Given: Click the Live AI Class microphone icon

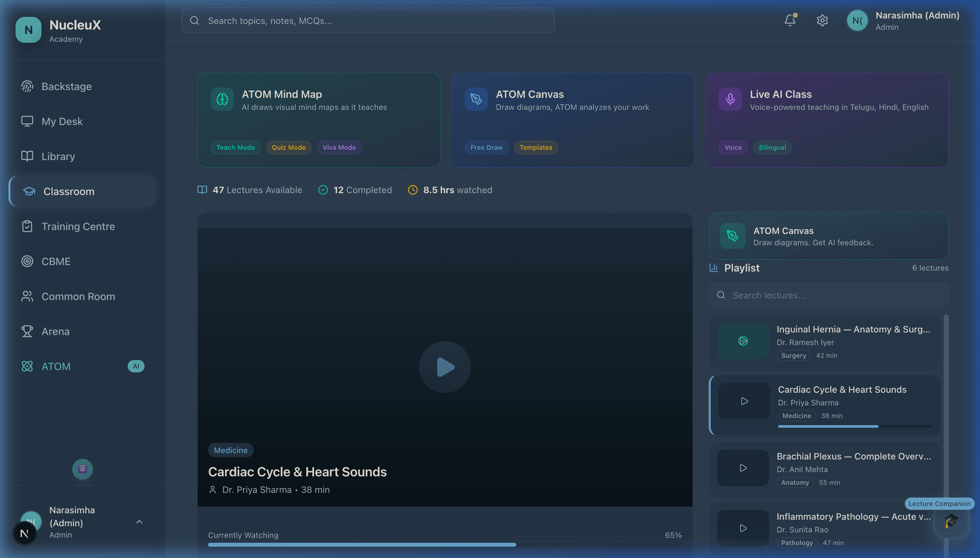Looking at the screenshot, I should click(730, 99).
